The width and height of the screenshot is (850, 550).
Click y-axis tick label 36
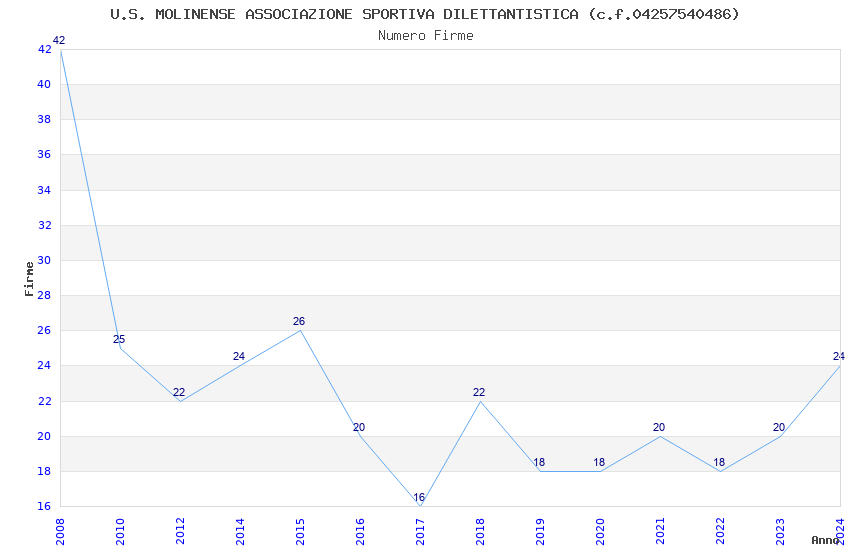tap(44, 154)
